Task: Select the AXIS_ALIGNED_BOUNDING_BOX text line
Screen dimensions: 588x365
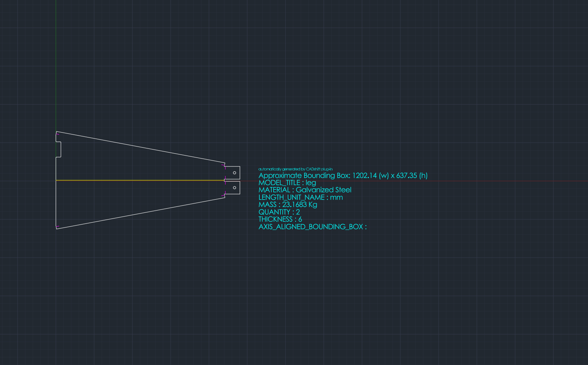Action: [x=312, y=227]
